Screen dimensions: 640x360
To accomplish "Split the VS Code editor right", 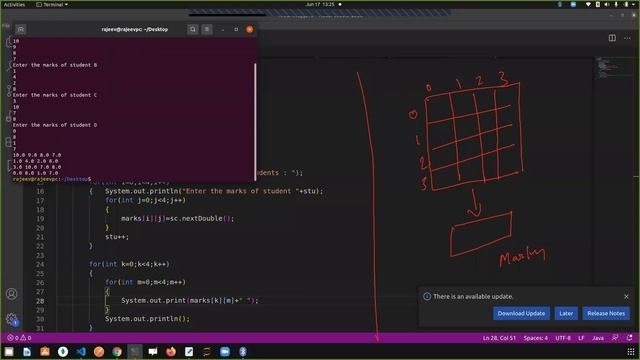I will 612,38.
